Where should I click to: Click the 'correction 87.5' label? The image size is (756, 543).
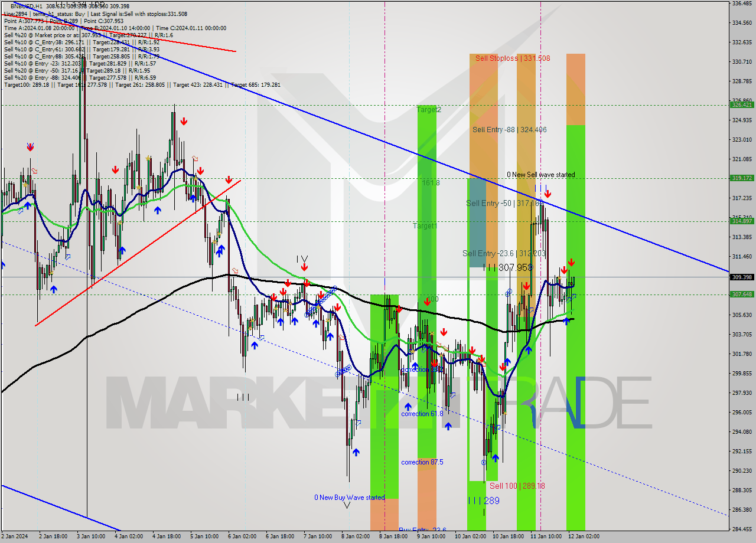click(422, 462)
